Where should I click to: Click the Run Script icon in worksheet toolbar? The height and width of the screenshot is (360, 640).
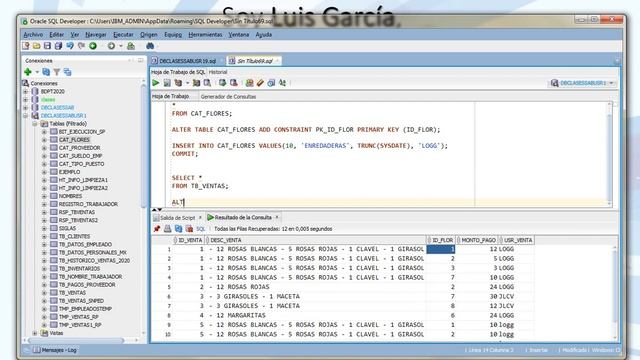167,83
